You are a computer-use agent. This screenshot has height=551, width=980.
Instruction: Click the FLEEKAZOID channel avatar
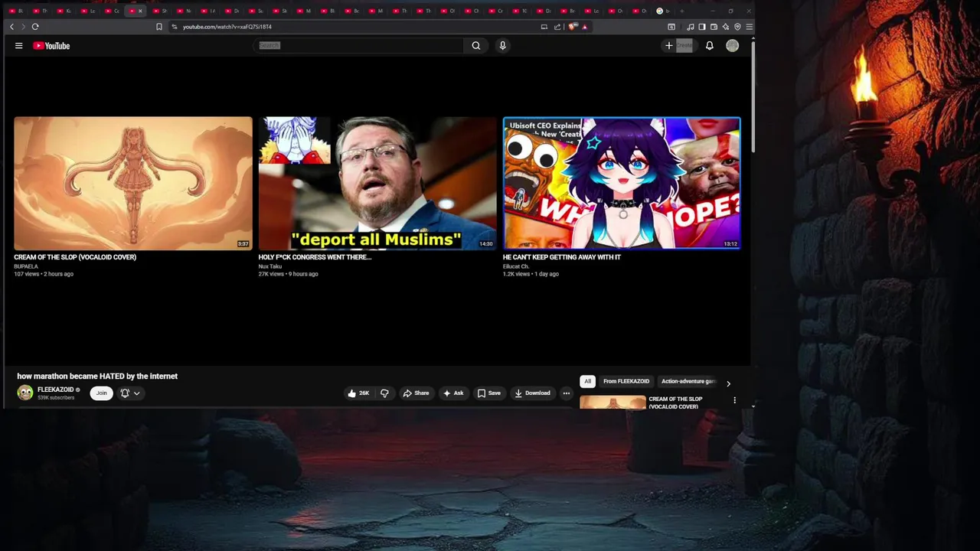(x=25, y=393)
